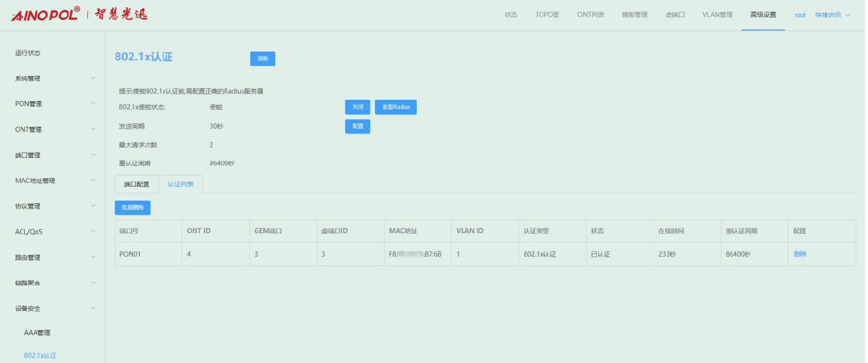The width and height of the screenshot is (868, 363).
Task: Expand the ONT管理 sidebar menu
Action: click(x=54, y=129)
